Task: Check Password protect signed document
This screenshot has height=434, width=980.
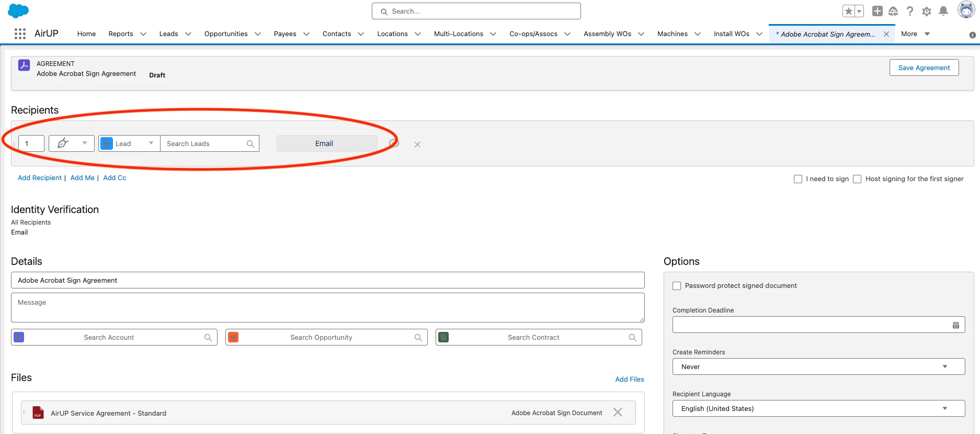Action: (x=677, y=286)
